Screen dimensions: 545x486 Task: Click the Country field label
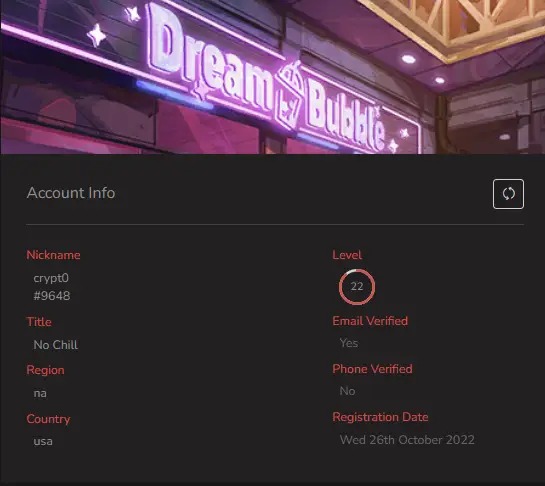tap(48, 419)
